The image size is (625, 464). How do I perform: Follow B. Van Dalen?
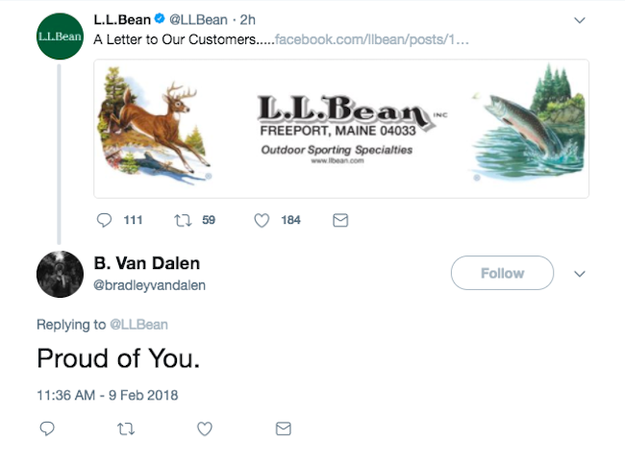pos(502,273)
